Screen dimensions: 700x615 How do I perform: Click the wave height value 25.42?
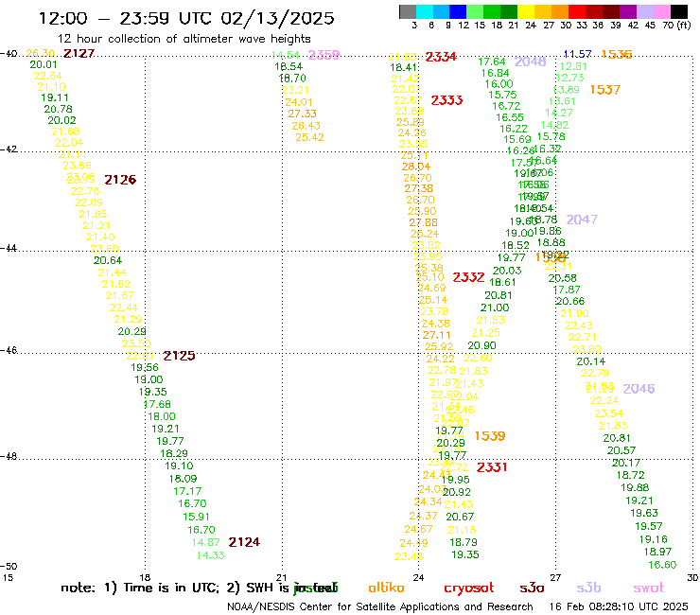[x=310, y=137]
